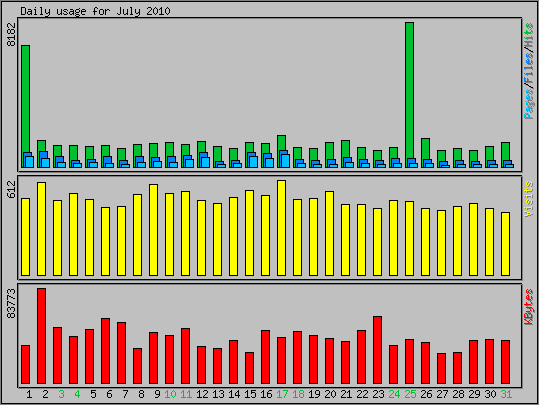Click green weekend day label 4

coord(77,394)
